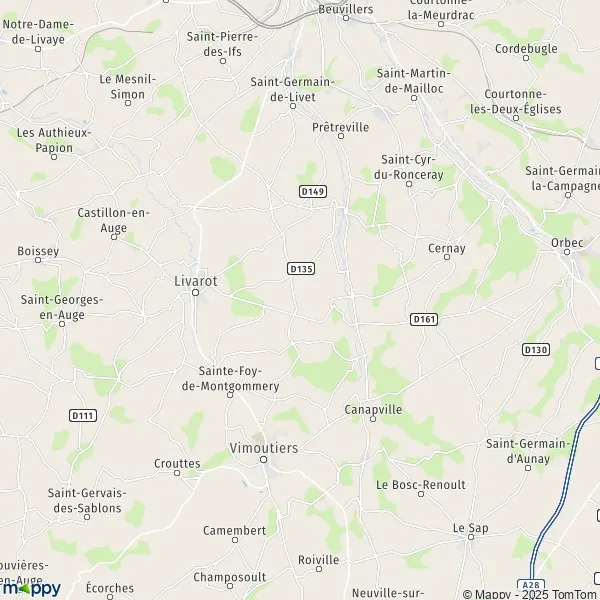Click the Canapville place label
The height and width of the screenshot is (600, 600).
pyautogui.click(x=373, y=409)
